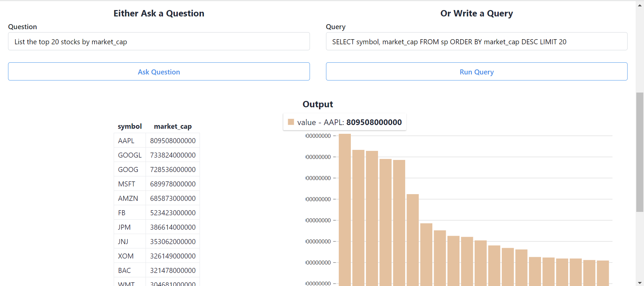Viewport: 644px width, 286px height.
Task: Select the AMZN symbol cell
Action: point(130,198)
